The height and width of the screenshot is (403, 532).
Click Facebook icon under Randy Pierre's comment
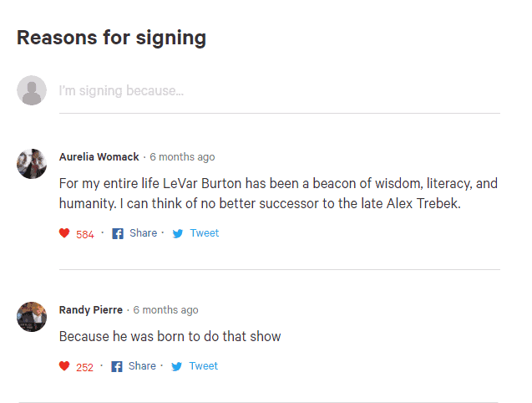pyautogui.click(x=117, y=366)
